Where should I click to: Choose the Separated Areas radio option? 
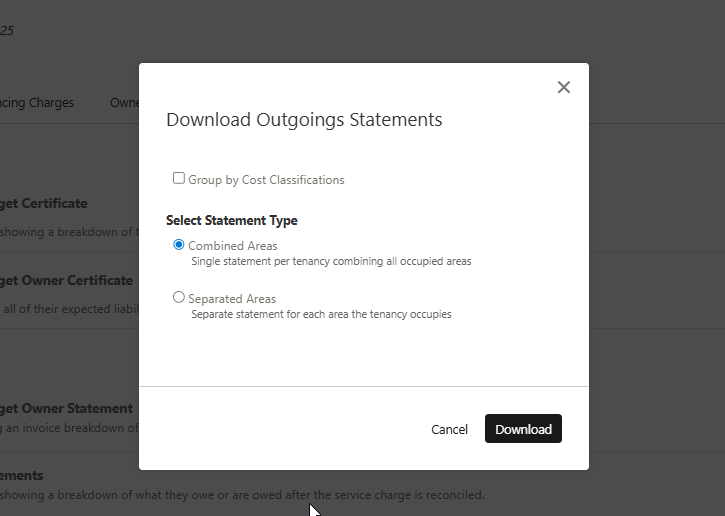coord(179,297)
